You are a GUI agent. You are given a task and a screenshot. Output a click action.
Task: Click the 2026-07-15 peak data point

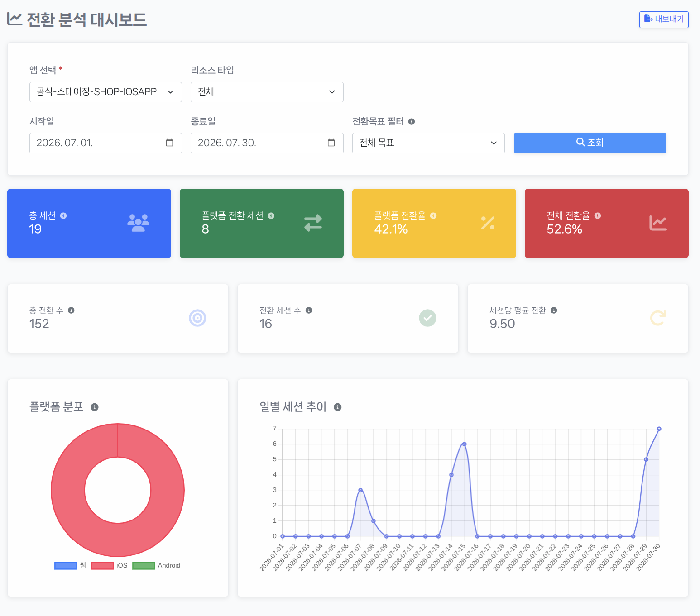click(x=464, y=444)
